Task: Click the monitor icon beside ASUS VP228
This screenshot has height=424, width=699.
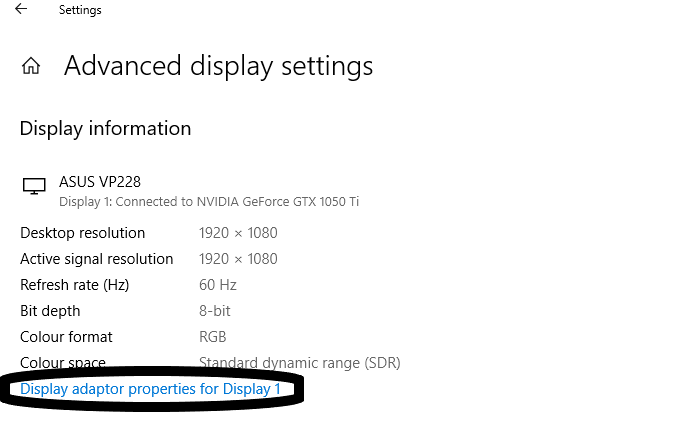Action: (34, 187)
